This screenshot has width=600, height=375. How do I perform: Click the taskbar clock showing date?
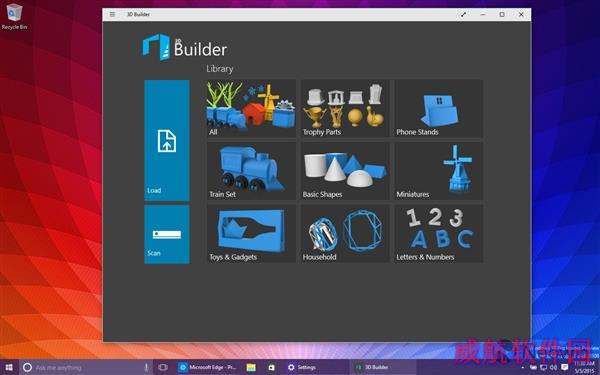584,368
